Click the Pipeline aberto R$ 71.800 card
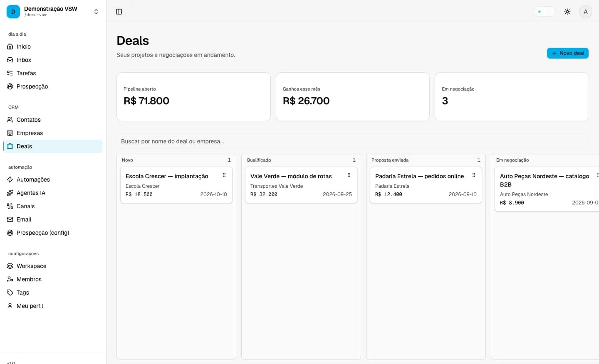Viewport: 599px width, 364px height. (193, 97)
